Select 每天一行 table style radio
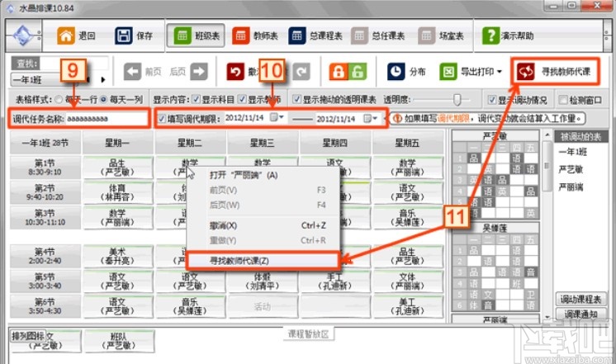 coord(59,99)
